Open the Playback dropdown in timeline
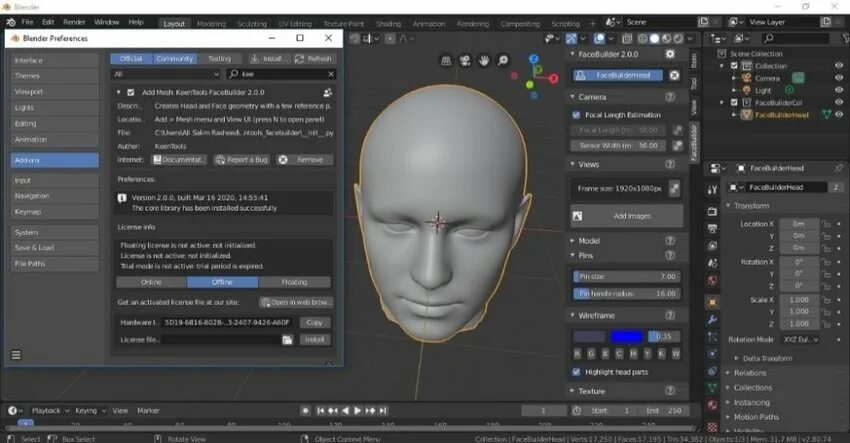 [50, 410]
